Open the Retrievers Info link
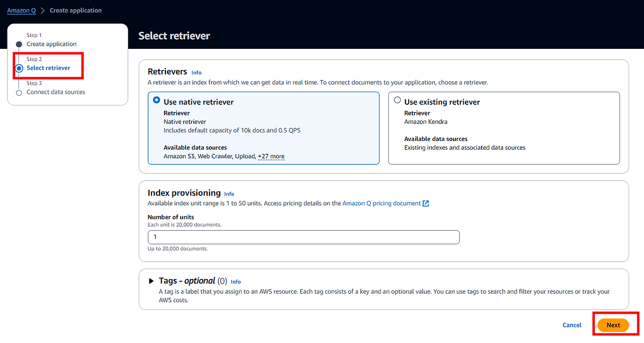The image size is (644, 343). coord(196,73)
